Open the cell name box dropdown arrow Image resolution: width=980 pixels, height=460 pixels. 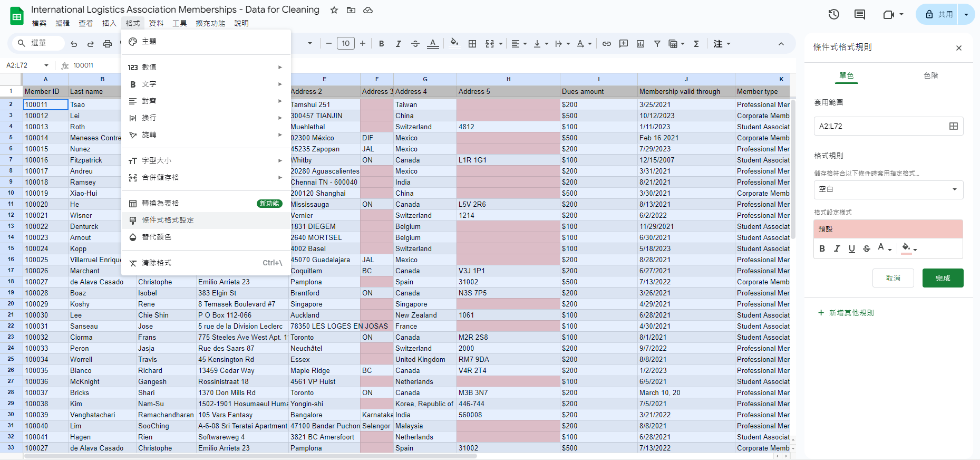(46, 65)
